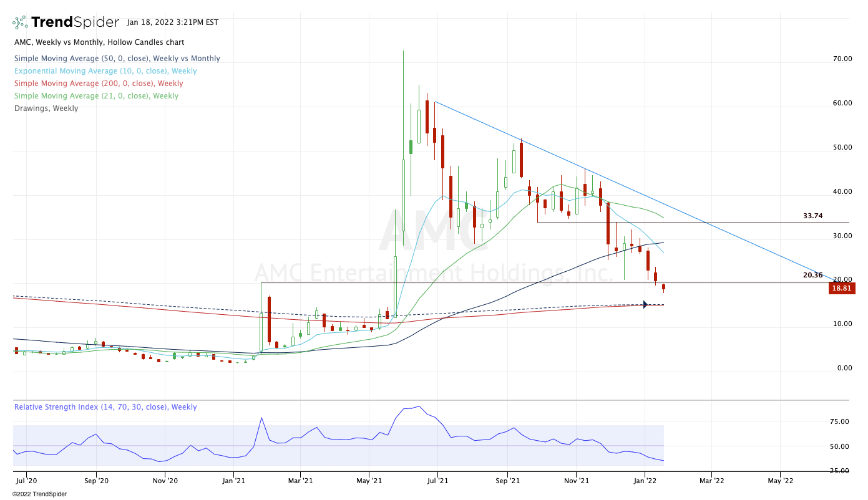Click the 0.00 price axis label
The width and height of the screenshot is (868, 500).
point(844,368)
